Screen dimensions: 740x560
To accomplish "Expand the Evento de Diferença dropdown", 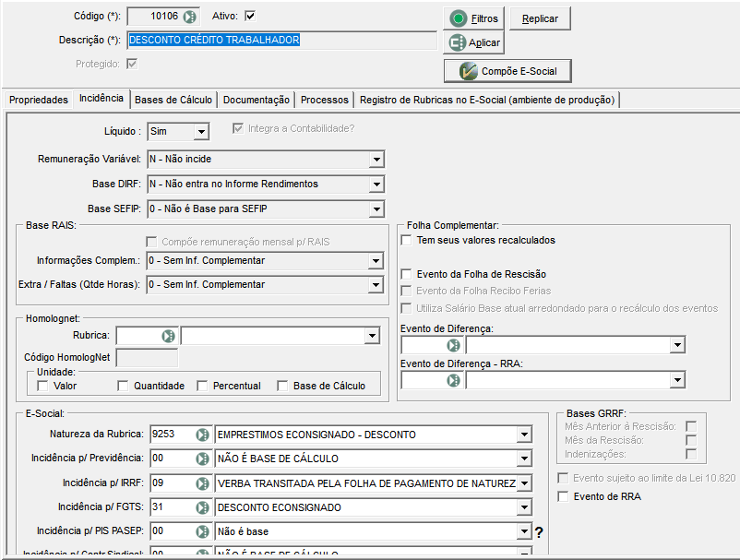I will pos(677,345).
